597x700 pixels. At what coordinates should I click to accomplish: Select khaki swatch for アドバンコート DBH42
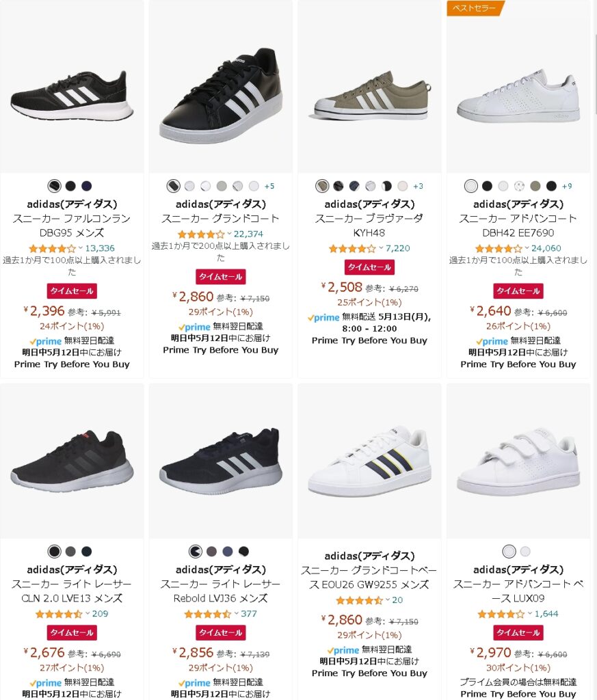tap(535, 186)
